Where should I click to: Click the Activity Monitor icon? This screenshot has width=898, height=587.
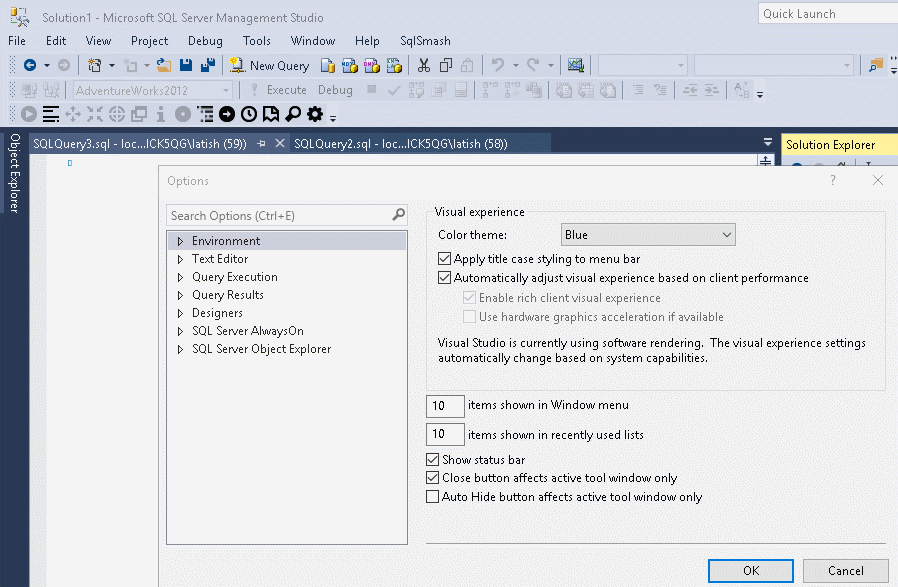click(x=576, y=65)
